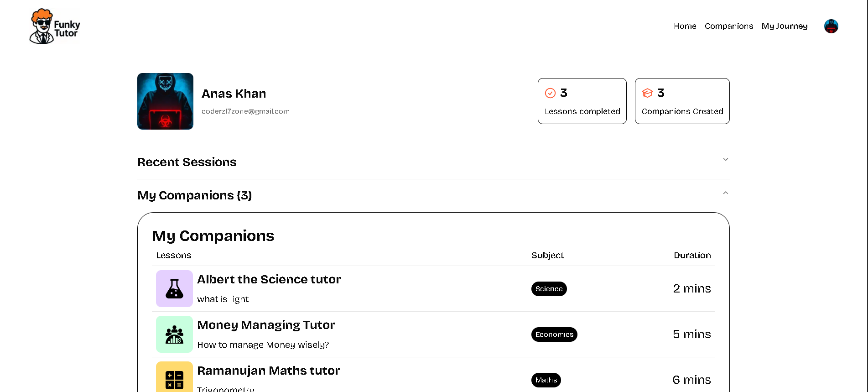This screenshot has width=868, height=392.
Task: Click the Science subject badge
Action: (x=549, y=289)
